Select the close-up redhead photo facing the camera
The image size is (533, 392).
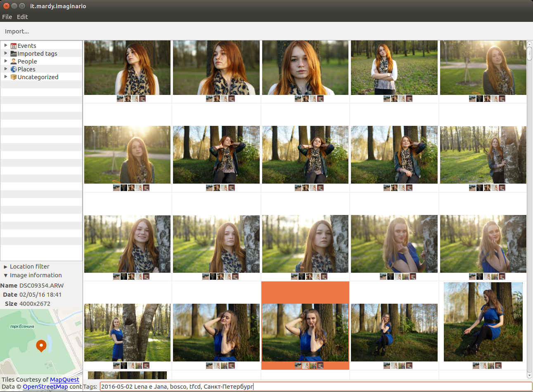(305, 68)
